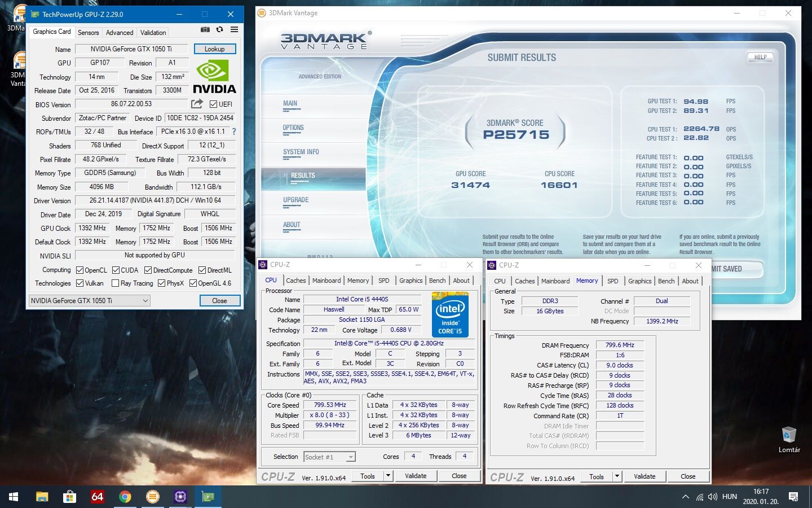Open the AIDA64 taskbar icon

point(97,497)
